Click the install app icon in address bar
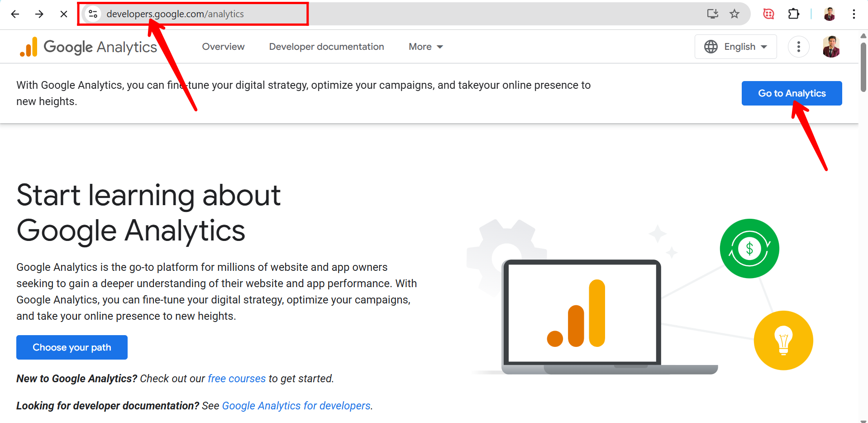 713,14
